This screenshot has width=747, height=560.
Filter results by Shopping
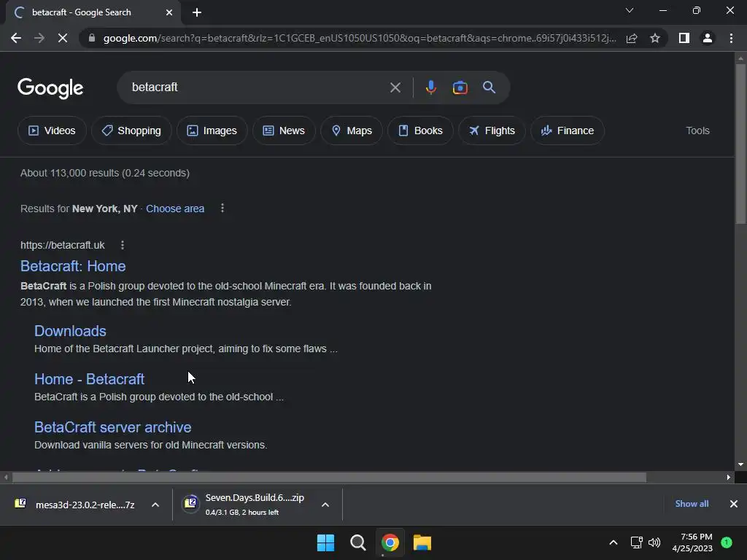pyautogui.click(x=131, y=131)
